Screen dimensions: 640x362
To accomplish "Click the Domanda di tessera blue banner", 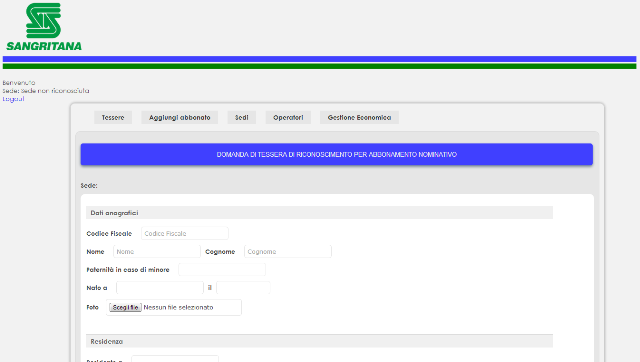I will click(337, 154).
